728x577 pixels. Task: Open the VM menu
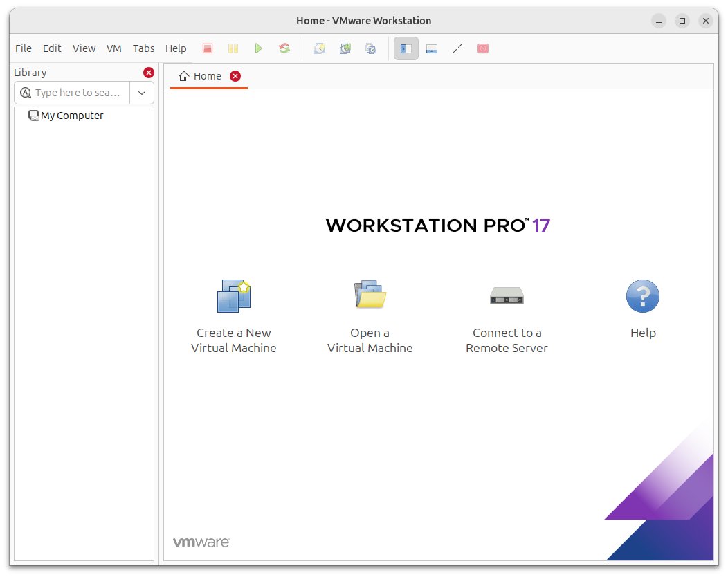pyautogui.click(x=114, y=48)
